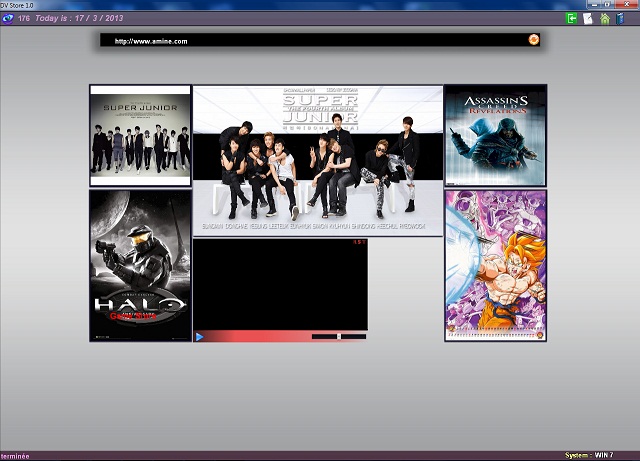Open the blue book icon

(x=620, y=18)
